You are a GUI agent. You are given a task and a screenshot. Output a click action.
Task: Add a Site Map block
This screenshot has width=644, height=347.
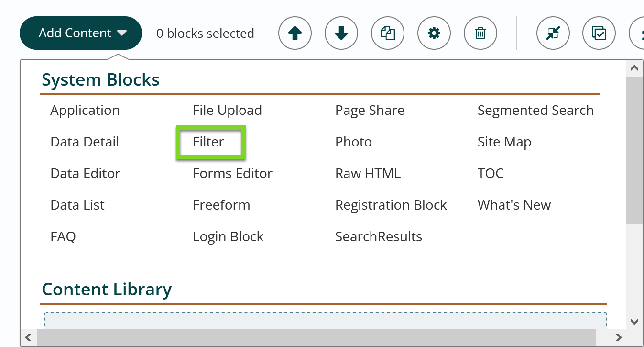tap(504, 142)
